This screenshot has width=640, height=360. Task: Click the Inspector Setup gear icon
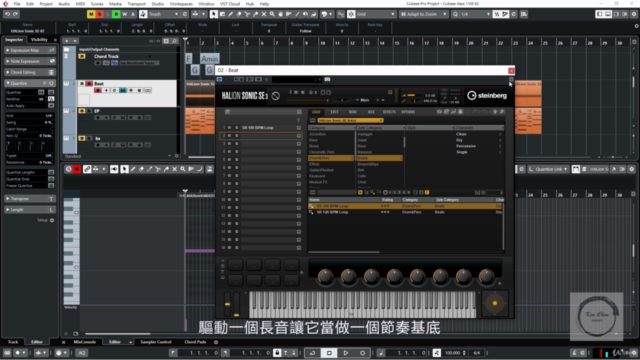pyautogui.click(x=52, y=220)
